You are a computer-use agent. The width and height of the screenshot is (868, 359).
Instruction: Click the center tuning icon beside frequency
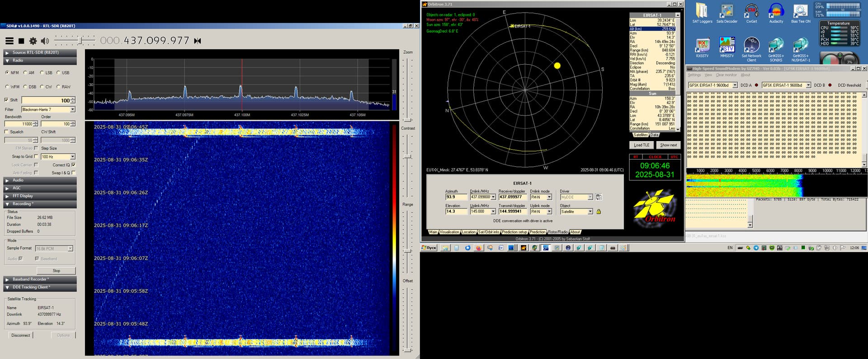click(198, 41)
